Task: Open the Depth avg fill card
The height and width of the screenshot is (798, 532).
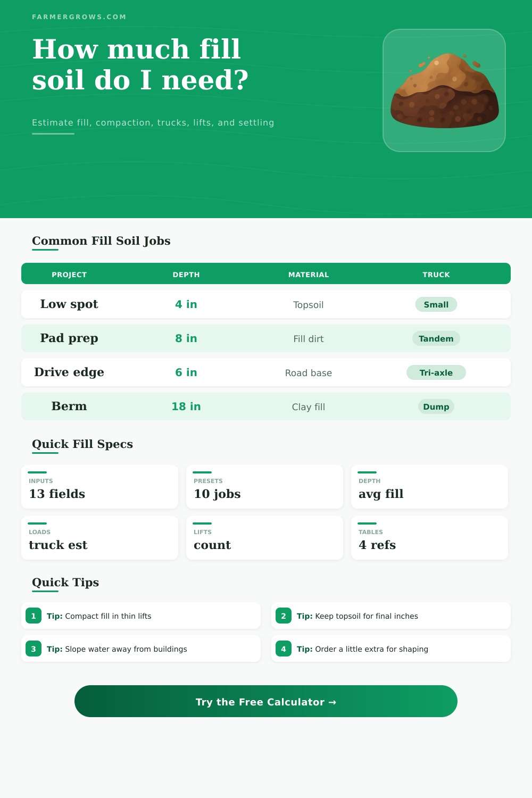Action: [429, 487]
